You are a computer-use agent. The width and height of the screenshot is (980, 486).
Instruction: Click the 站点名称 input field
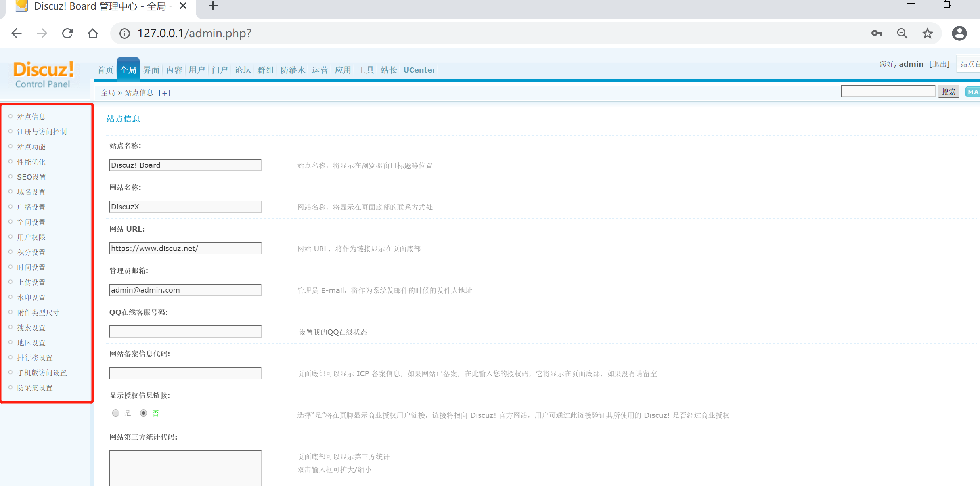click(185, 165)
